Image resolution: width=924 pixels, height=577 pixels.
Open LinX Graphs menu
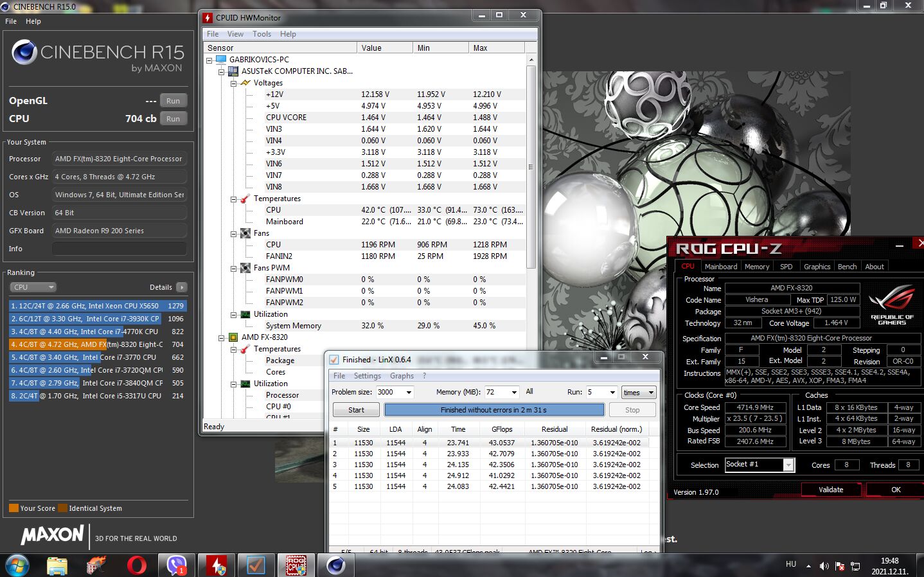402,376
